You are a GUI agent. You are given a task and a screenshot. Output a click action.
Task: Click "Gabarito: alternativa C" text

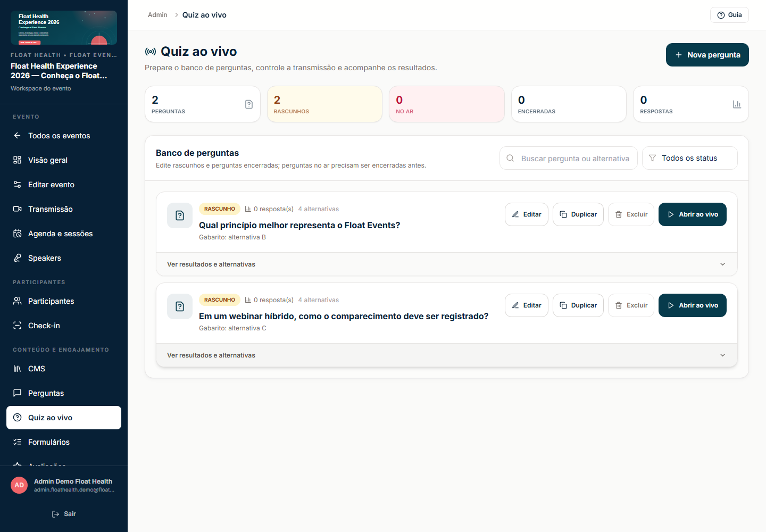pos(232,328)
